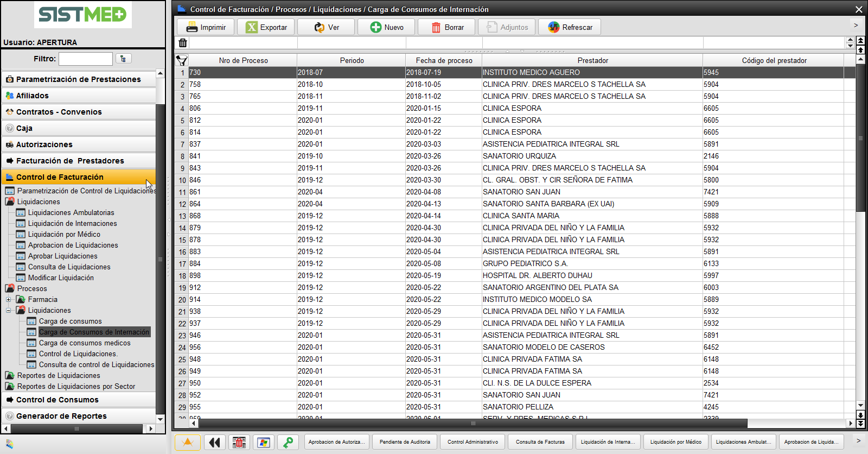The width and height of the screenshot is (868, 454).
Task: Open Carga de consumos medicos item
Action: click(x=85, y=343)
